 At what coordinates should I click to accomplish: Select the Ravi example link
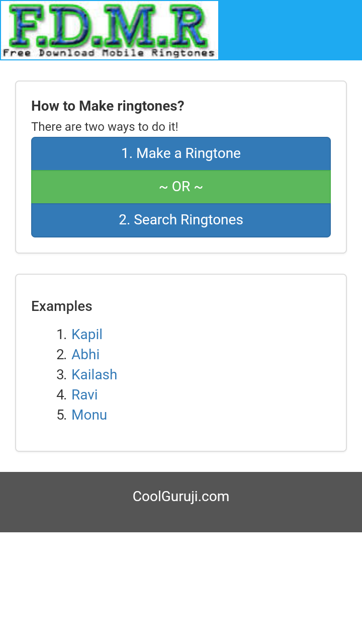coord(84,395)
